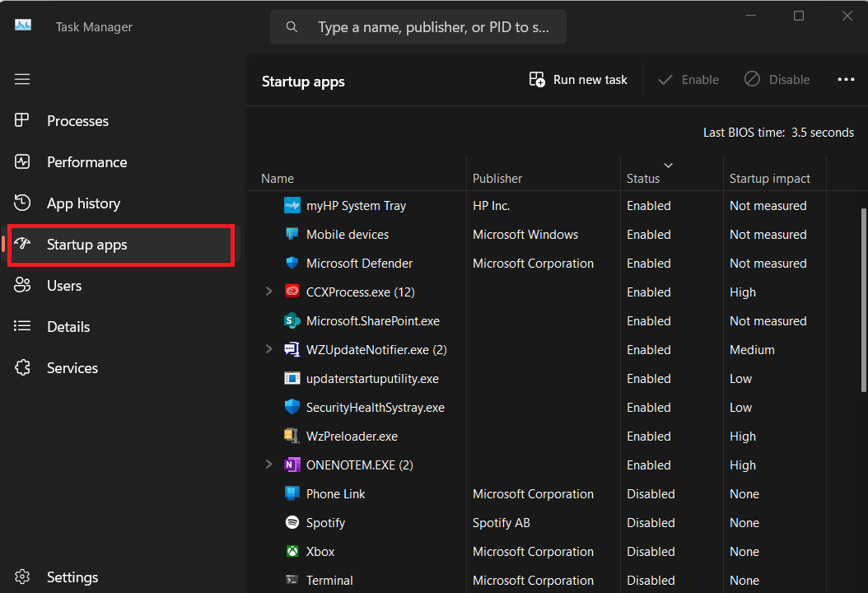The height and width of the screenshot is (593, 868).
Task: Select the SecurityHealthSystray.exe entry name
Action: 376,408
